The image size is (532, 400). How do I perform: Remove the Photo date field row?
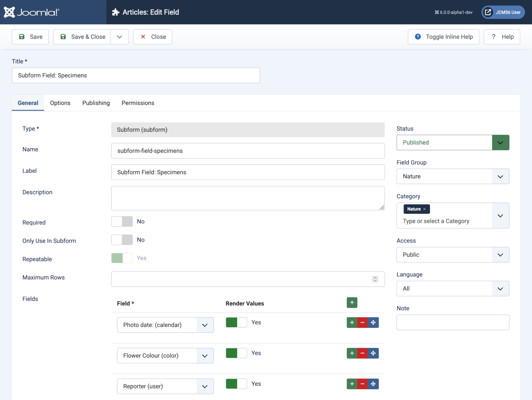[x=362, y=323]
